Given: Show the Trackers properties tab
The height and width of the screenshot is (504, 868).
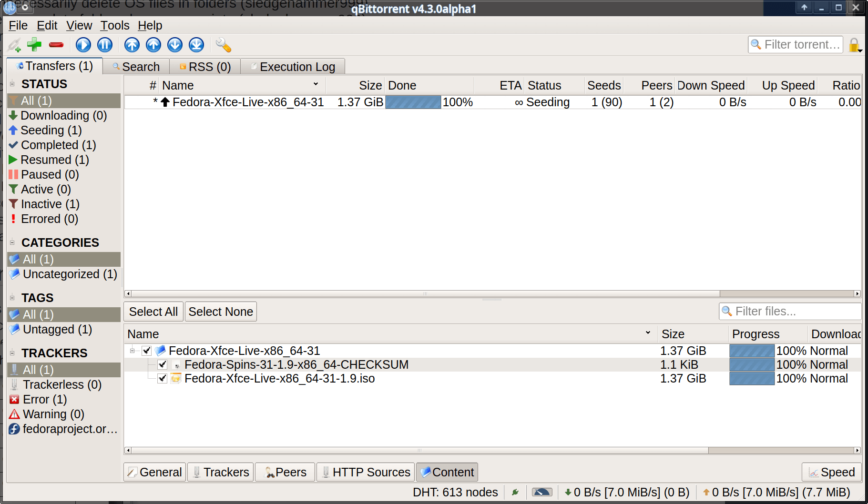Looking at the screenshot, I should click(221, 472).
